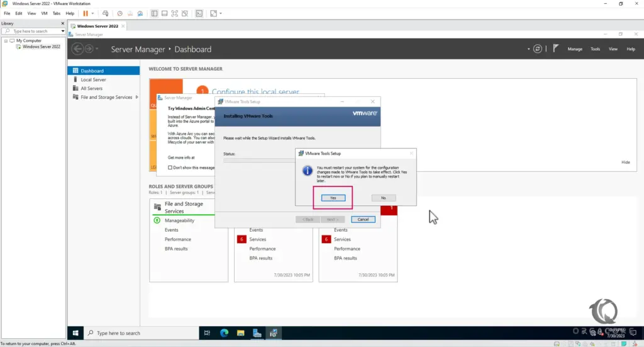Select Dashboard in the Server Manager sidebar
The image size is (644, 347).
(104, 71)
